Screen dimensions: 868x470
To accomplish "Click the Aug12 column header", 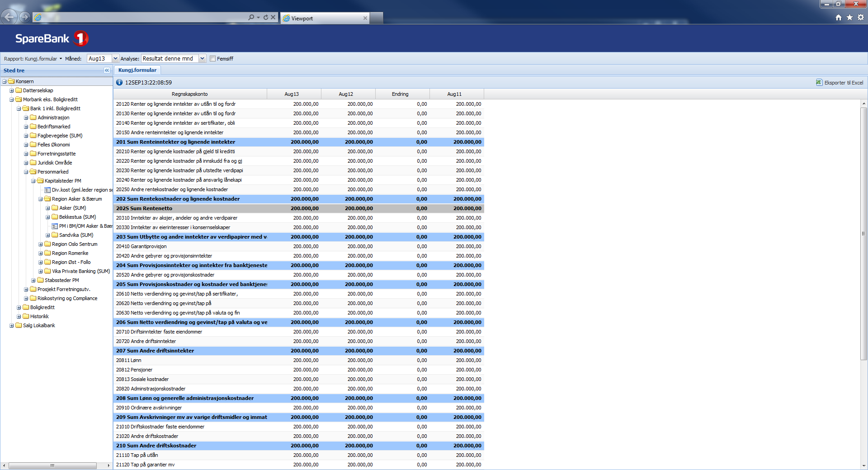I will coord(348,94).
